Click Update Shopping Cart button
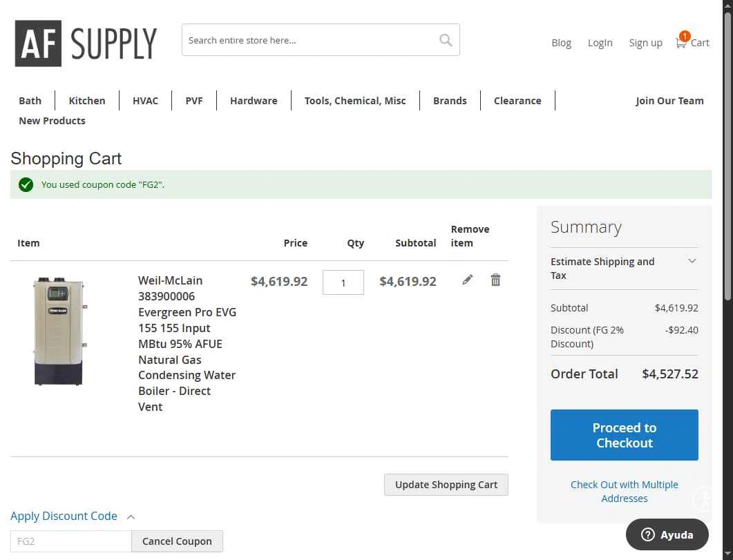 (446, 485)
